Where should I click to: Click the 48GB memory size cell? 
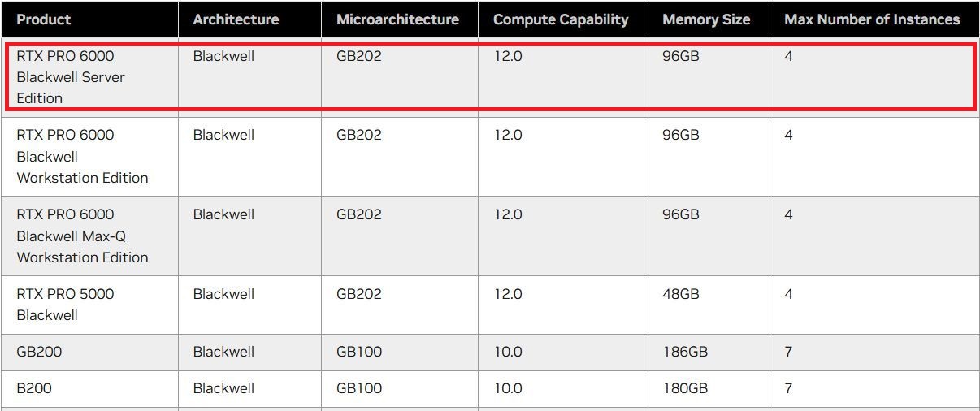(x=681, y=294)
